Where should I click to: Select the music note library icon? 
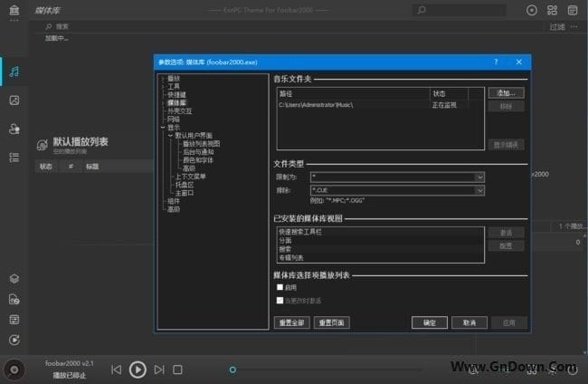point(14,72)
